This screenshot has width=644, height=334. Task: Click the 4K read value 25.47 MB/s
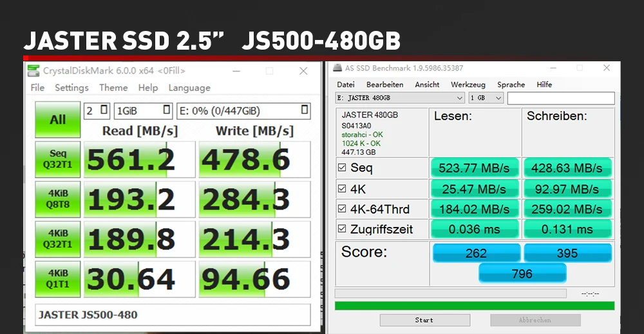(x=475, y=189)
